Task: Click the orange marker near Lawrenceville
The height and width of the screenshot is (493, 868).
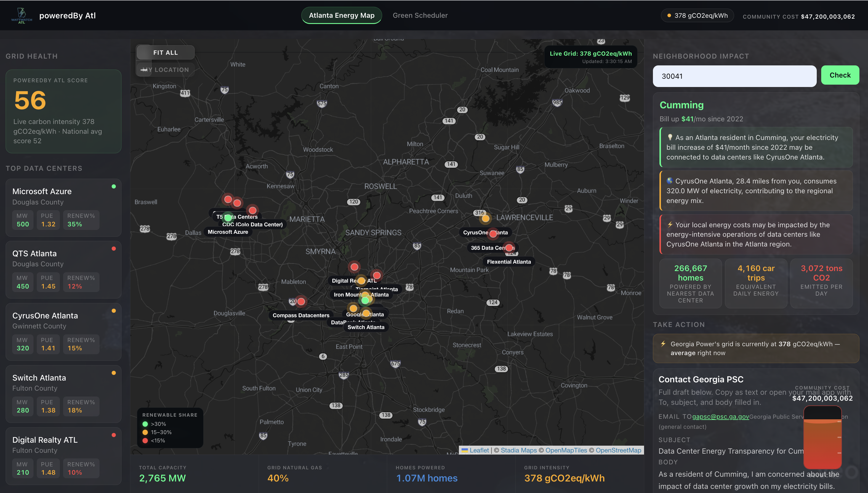Action: coord(485,218)
